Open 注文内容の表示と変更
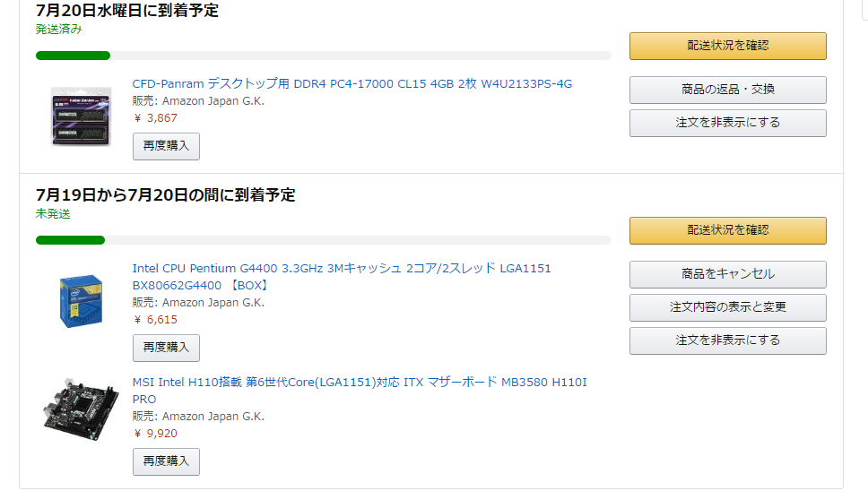The height and width of the screenshot is (491, 868). point(727,307)
